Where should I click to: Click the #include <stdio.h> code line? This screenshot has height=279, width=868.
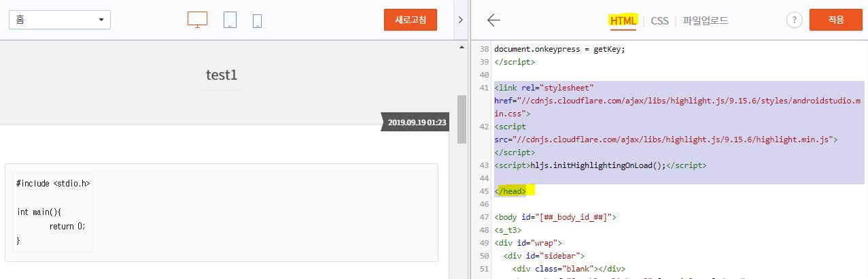click(x=53, y=184)
